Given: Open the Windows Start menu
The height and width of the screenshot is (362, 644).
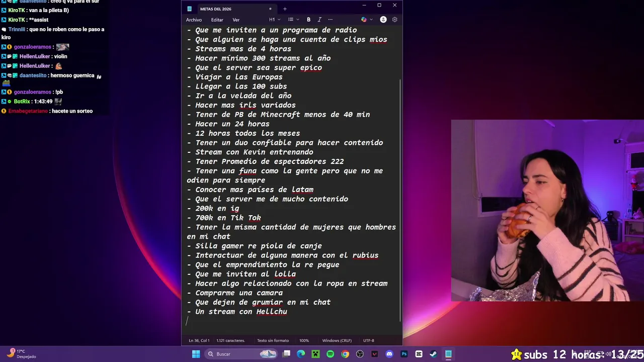Looking at the screenshot, I should [x=196, y=354].
